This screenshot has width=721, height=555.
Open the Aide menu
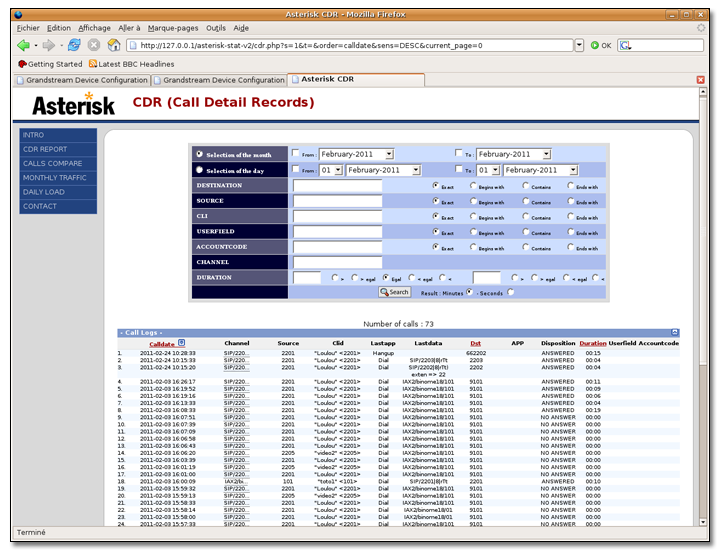[x=241, y=28]
